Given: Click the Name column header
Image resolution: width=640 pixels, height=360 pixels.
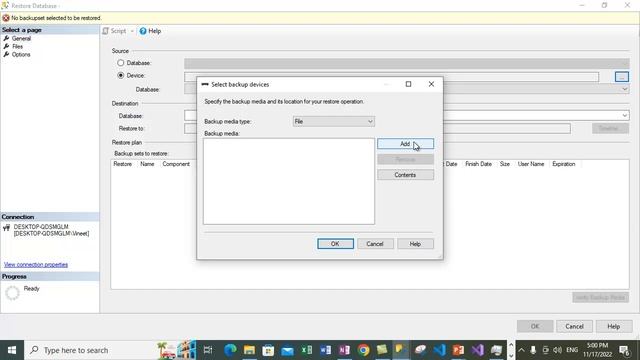Looking at the screenshot, I should tap(147, 164).
